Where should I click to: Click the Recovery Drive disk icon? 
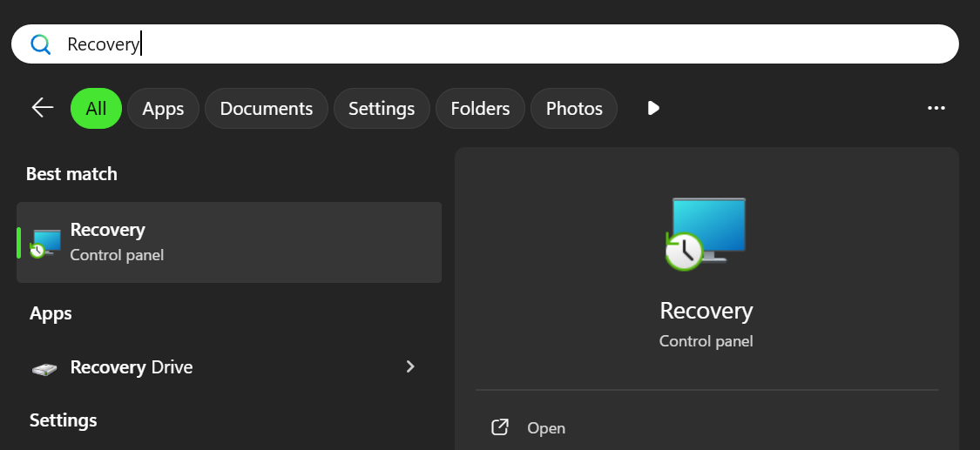tap(44, 368)
